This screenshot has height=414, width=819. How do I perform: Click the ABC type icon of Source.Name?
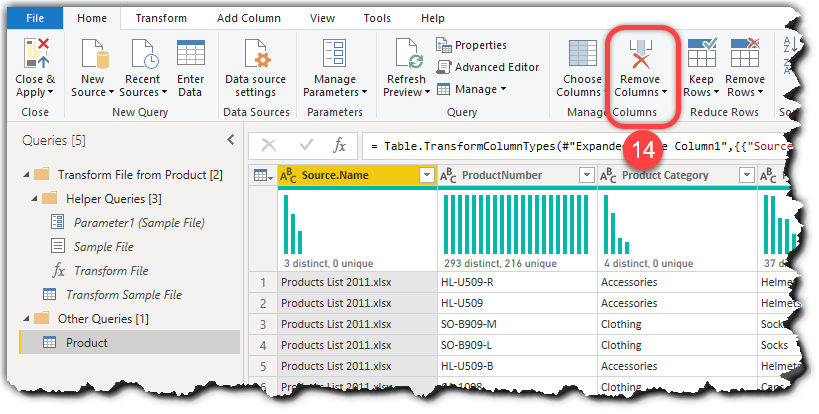[x=288, y=176]
